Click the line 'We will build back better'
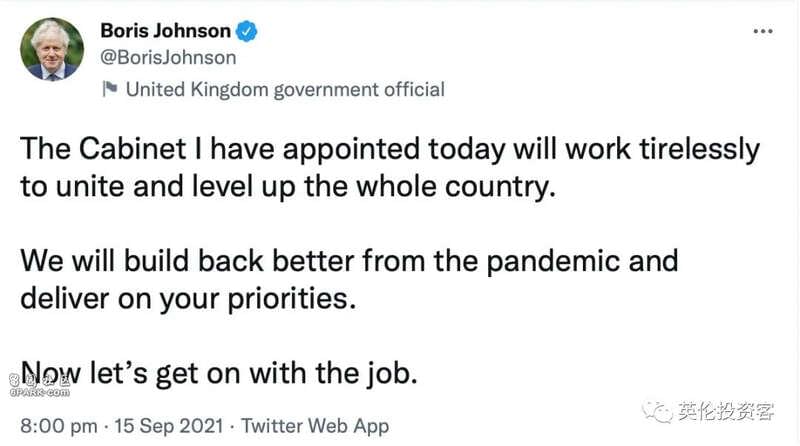 point(349,262)
